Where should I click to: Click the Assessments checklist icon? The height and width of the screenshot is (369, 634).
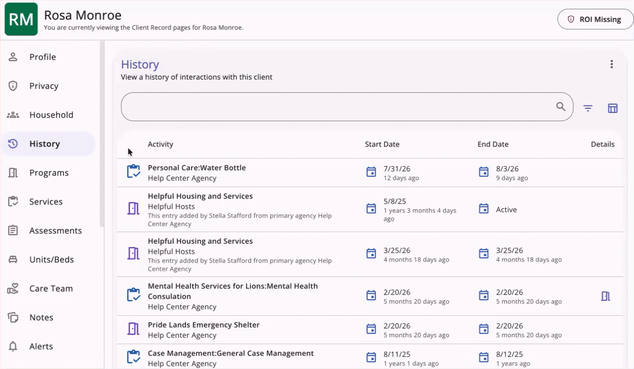tap(13, 230)
